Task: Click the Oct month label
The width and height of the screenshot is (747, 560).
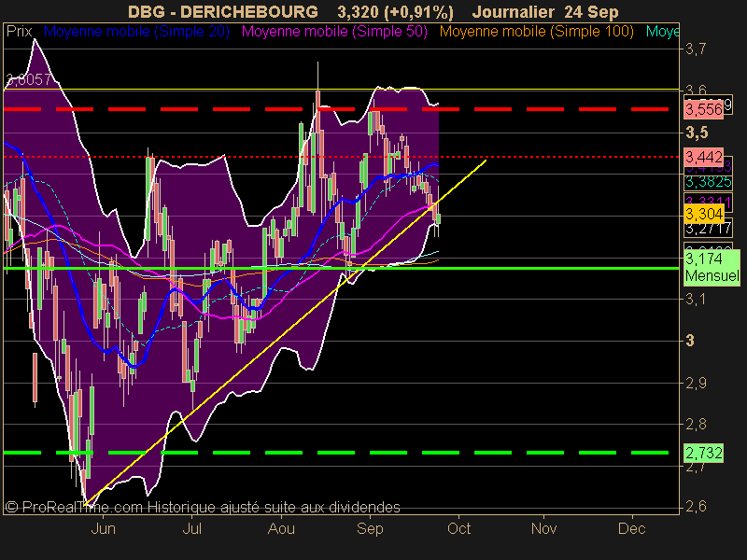Action: pyautogui.click(x=458, y=528)
